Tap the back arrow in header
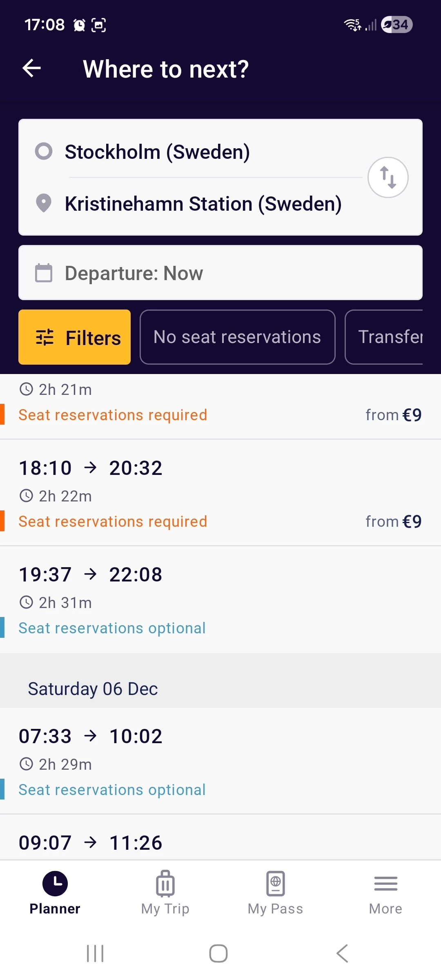This screenshot has height=980, width=441. (x=32, y=68)
